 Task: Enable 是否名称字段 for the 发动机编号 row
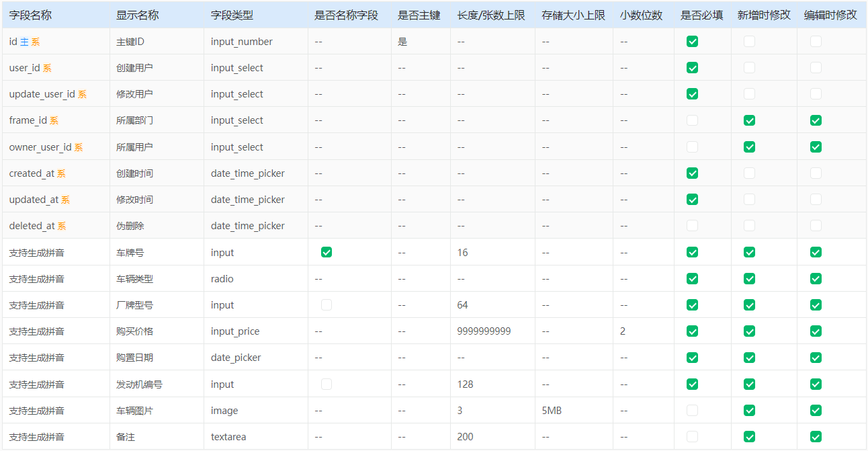327,384
